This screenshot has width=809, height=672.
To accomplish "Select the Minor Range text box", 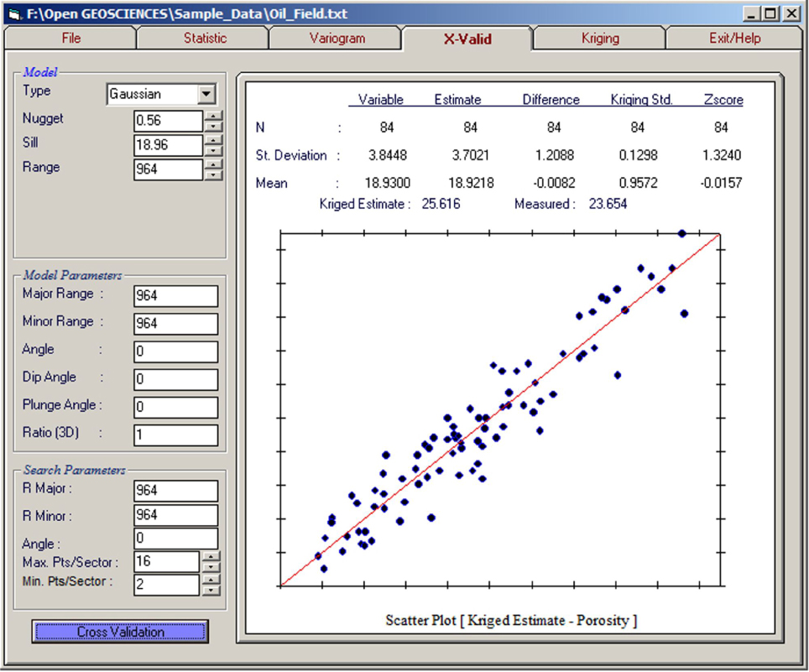I will pos(175,324).
